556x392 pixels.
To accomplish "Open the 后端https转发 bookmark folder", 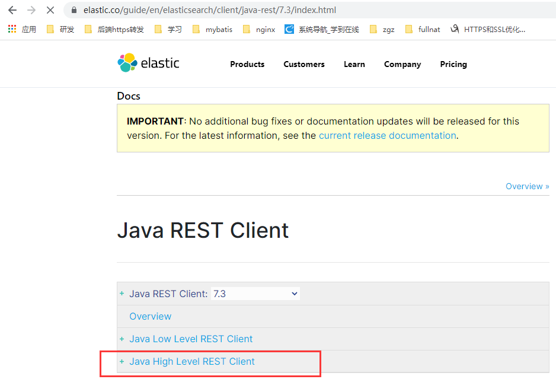I will click(x=114, y=29).
